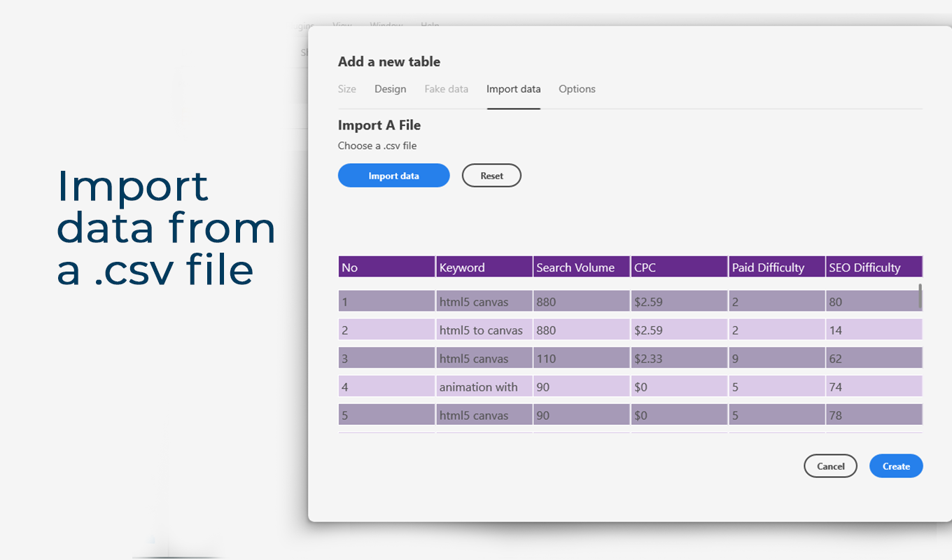Click the table preview scrollbar thumb
952x560 pixels.
click(920, 297)
